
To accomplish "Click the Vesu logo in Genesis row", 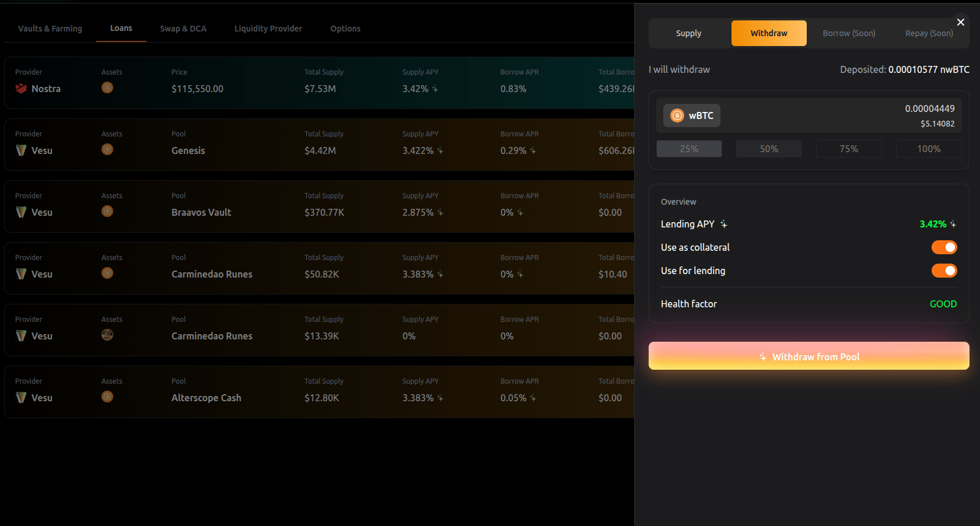I will [21, 150].
